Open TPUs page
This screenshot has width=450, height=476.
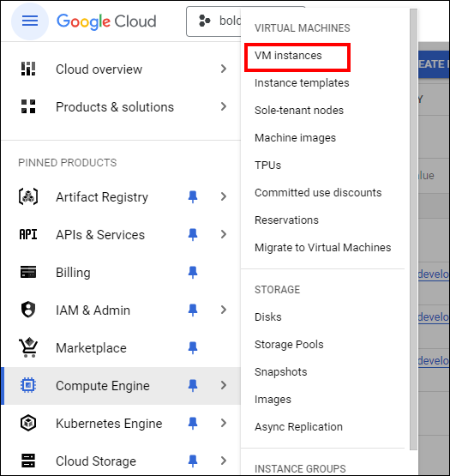click(x=267, y=166)
